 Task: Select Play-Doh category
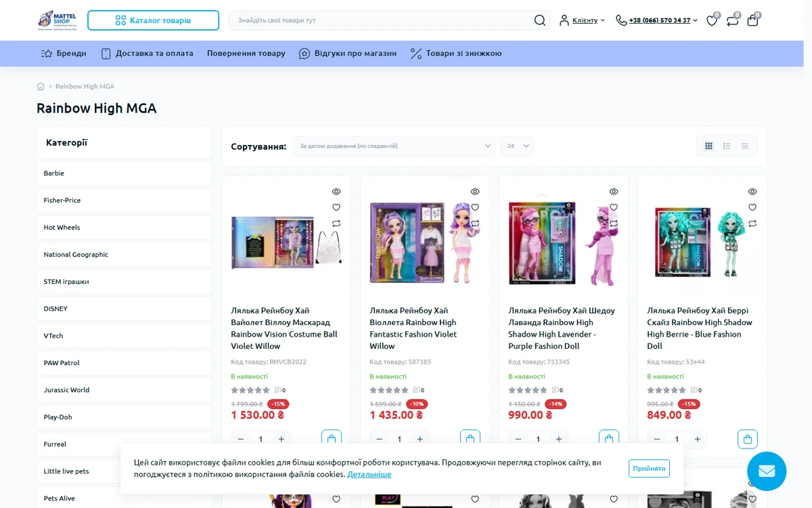pos(125,417)
